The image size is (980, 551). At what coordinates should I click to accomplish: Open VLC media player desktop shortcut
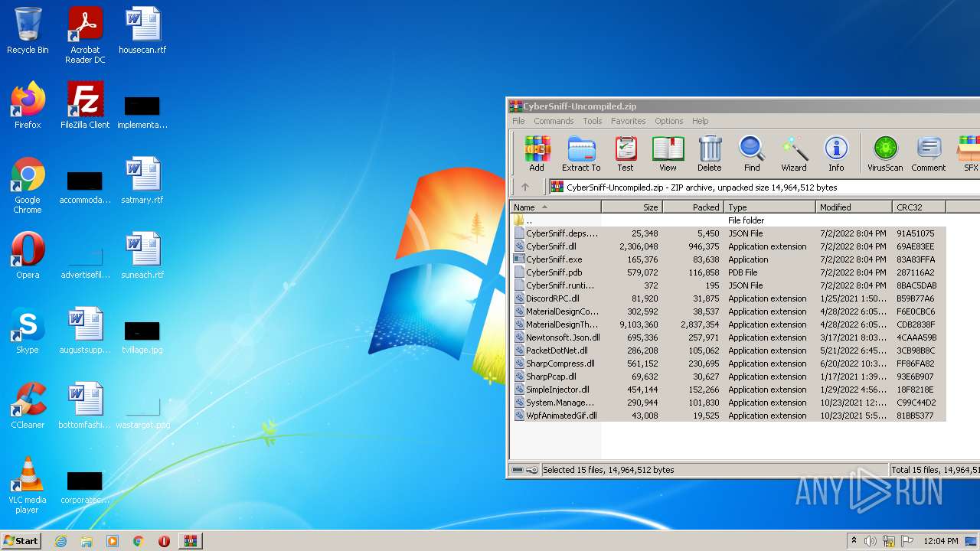pyautogui.click(x=28, y=485)
